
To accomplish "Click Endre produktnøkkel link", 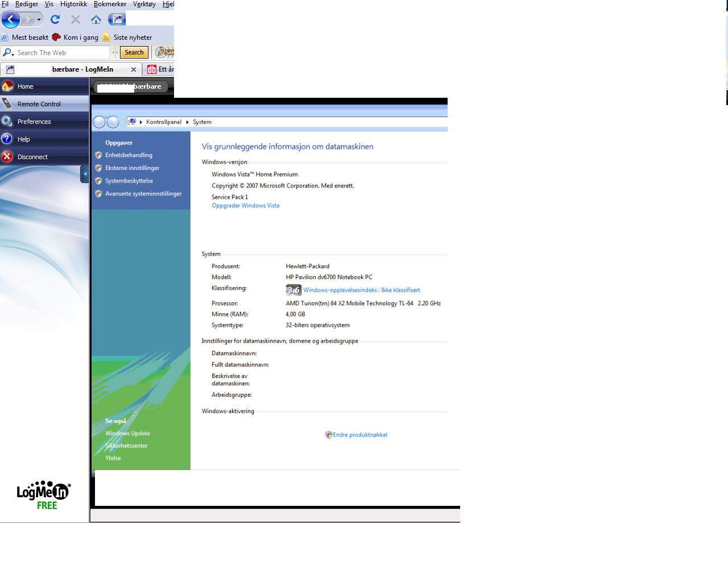I will tap(360, 435).
